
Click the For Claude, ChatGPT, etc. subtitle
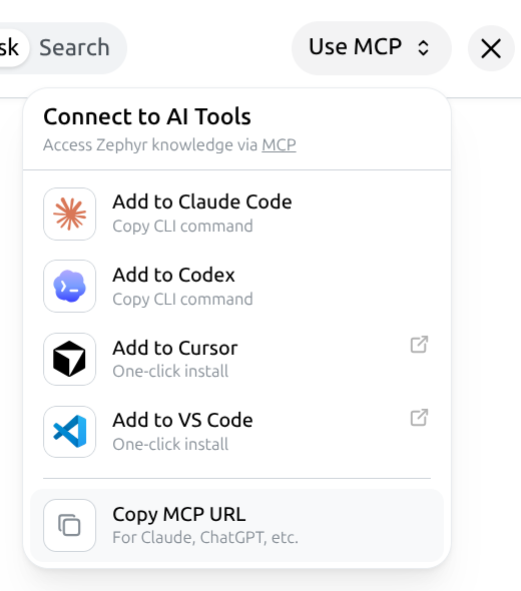(x=205, y=537)
